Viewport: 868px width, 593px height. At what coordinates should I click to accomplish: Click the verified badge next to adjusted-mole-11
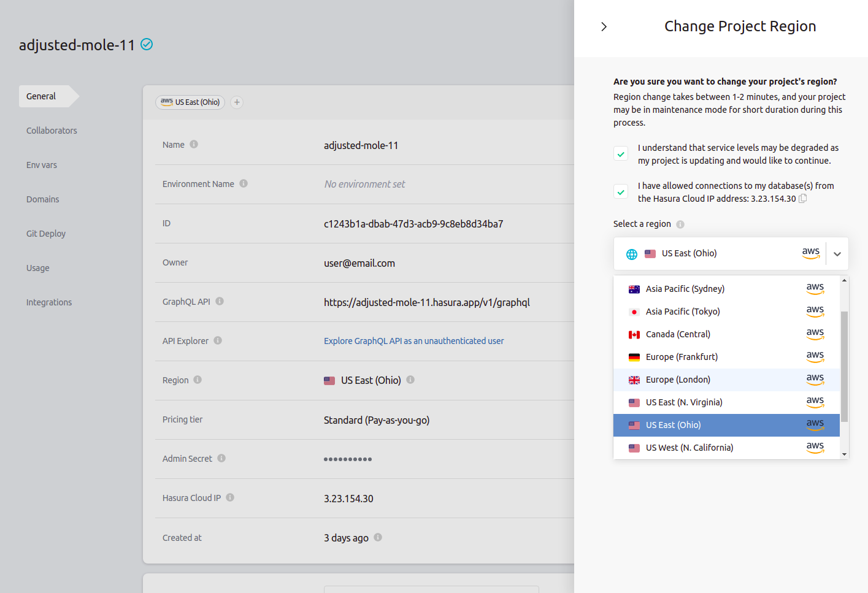pyautogui.click(x=146, y=44)
